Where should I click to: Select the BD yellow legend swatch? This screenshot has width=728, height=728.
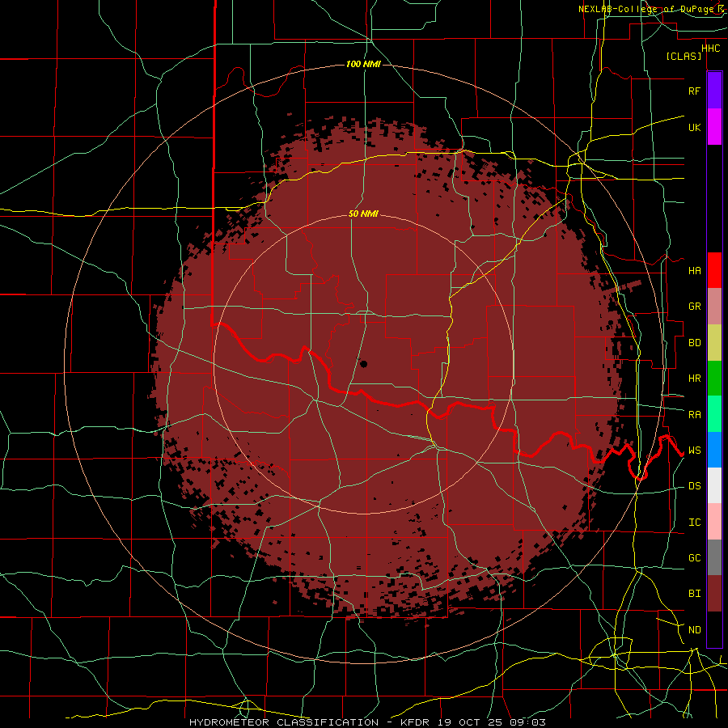tap(714, 343)
